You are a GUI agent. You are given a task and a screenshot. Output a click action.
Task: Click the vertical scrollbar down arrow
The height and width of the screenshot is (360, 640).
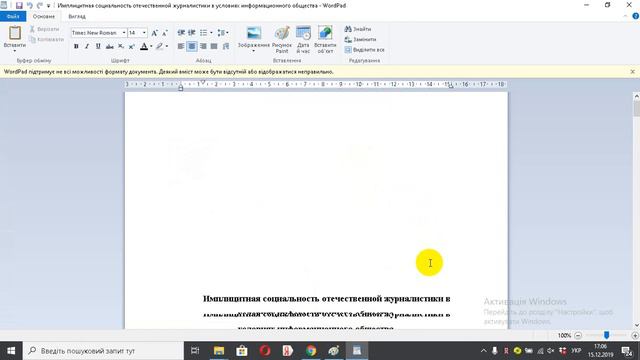636,325
